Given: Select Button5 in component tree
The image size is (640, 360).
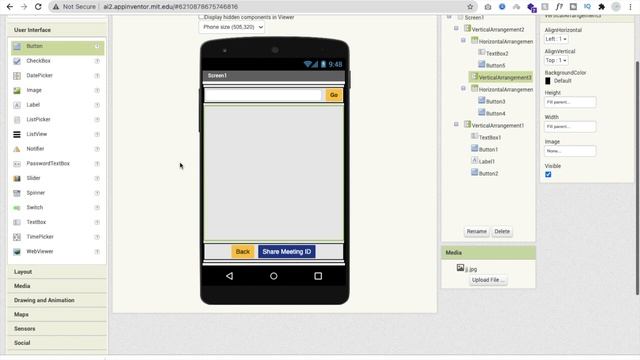Looking at the screenshot, I should (496, 65).
